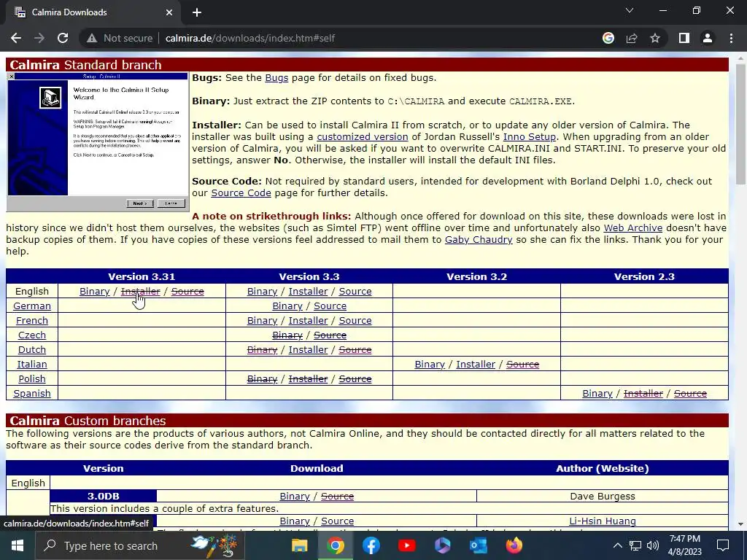Viewport: 747px width, 560px height.
Task: Download Version 3.2 Italian Installer
Action: pos(476,365)
